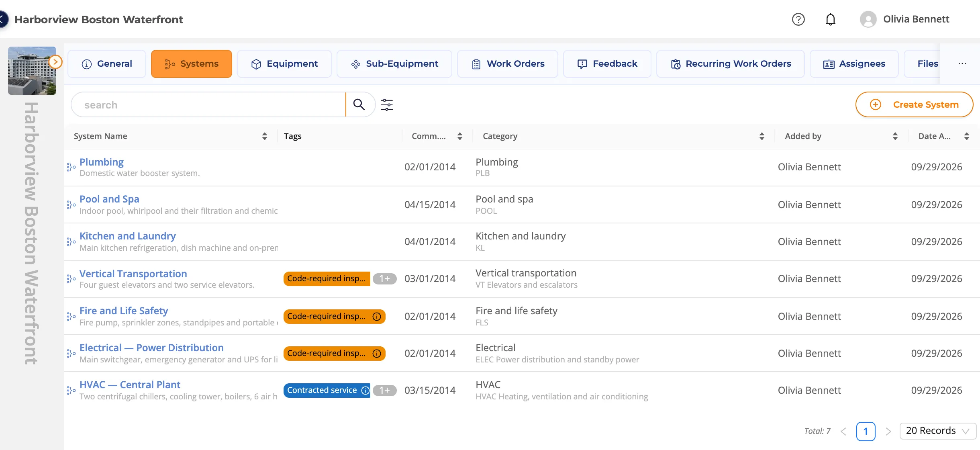The width and height of the screenshot is (980, 450).
Task: Click the Create System button
Action: point(914,104)
